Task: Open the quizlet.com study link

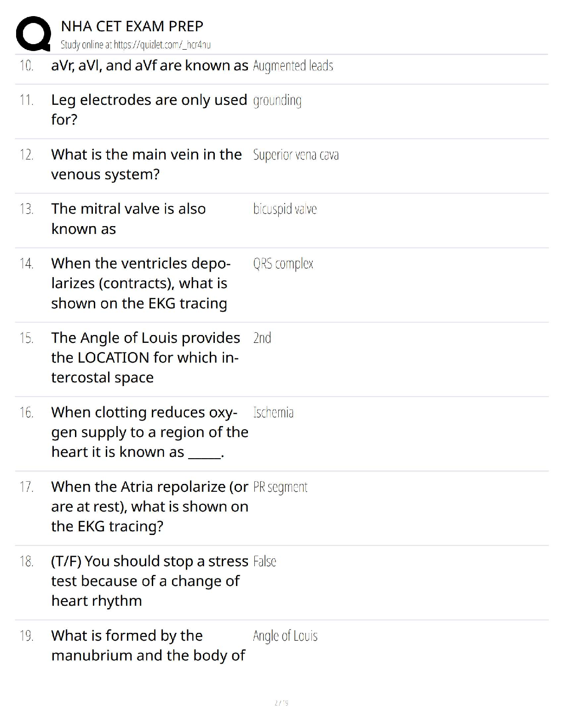Action: [136, 45]
